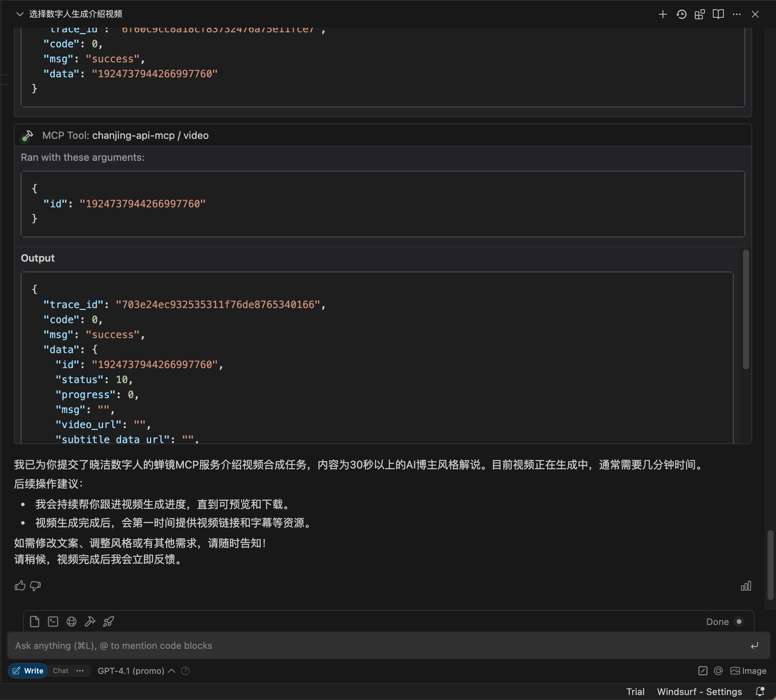Click the trace_id value in Output
This screenshot has height=700, width=776.
click(x=218, y=305)
